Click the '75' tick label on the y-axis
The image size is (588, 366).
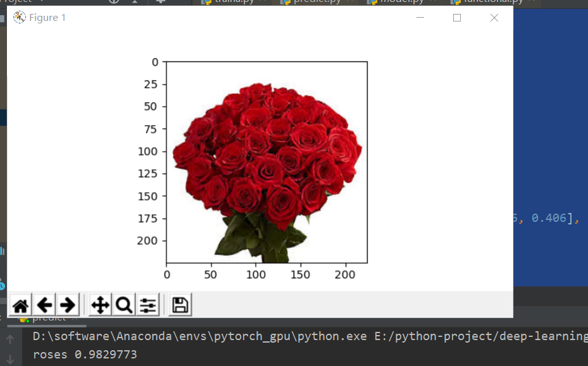(x=151, y=129)
